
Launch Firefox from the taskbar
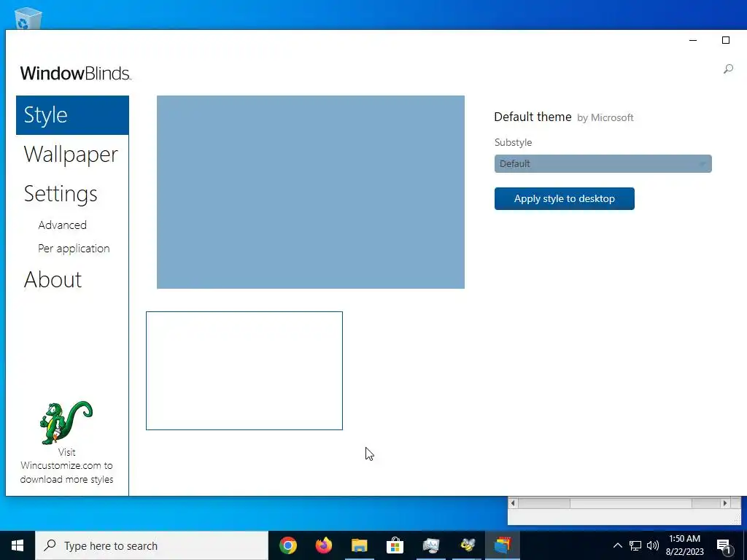pos(323,545)
